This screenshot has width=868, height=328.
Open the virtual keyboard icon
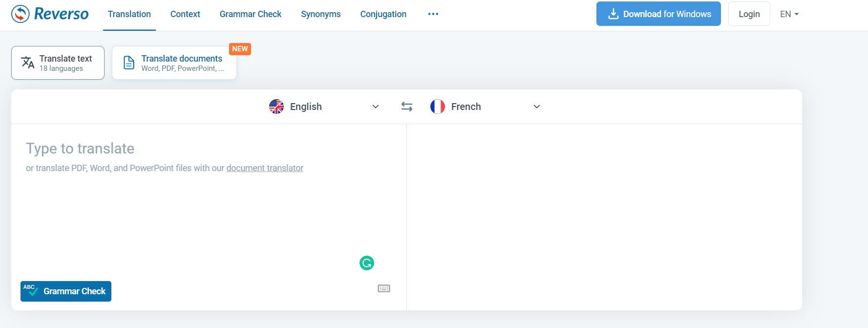384,288
